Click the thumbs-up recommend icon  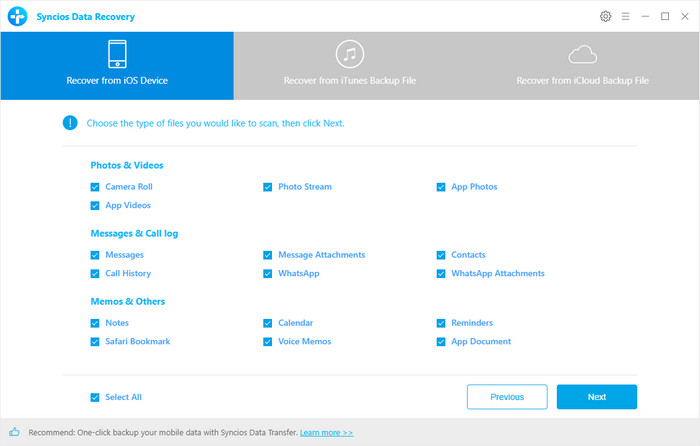[14, 432]
